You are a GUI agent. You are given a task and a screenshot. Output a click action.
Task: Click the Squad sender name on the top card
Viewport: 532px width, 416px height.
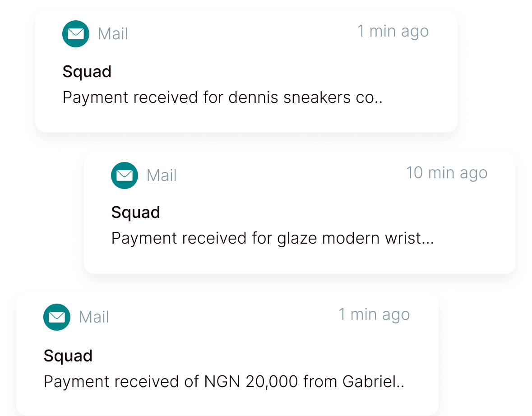coord(87,71)
